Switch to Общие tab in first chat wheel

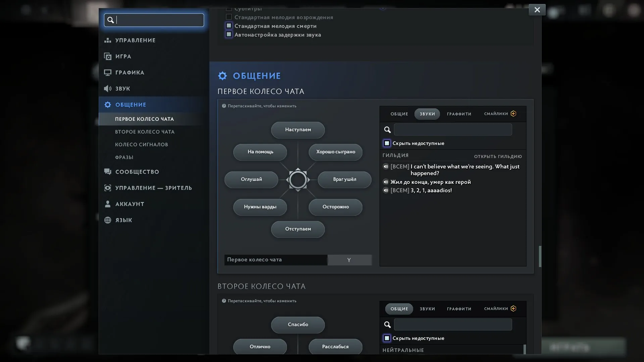(x=399, y=114)
